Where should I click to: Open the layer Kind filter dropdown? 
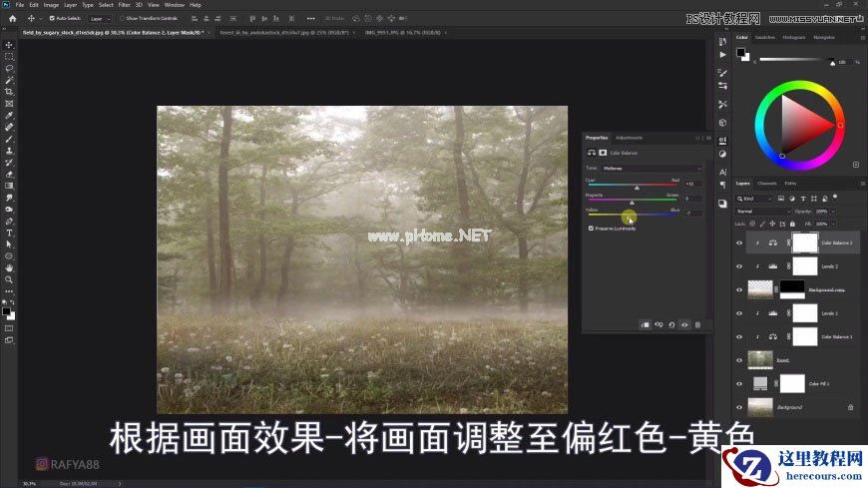(x=754, y=199)
